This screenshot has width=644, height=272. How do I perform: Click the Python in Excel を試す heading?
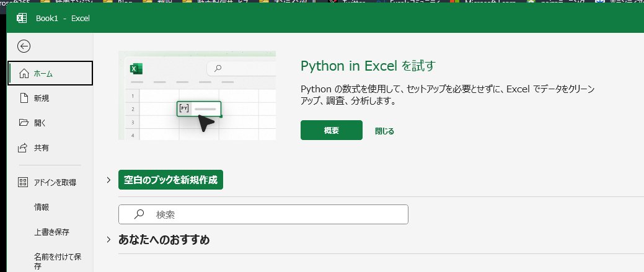(x=368, y=66)
